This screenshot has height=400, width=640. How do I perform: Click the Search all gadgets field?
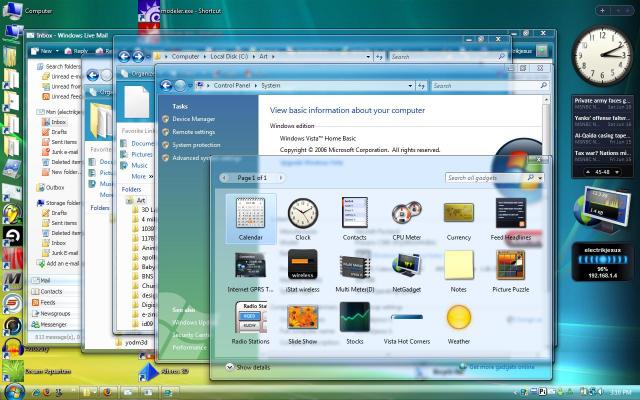[486, 178]
